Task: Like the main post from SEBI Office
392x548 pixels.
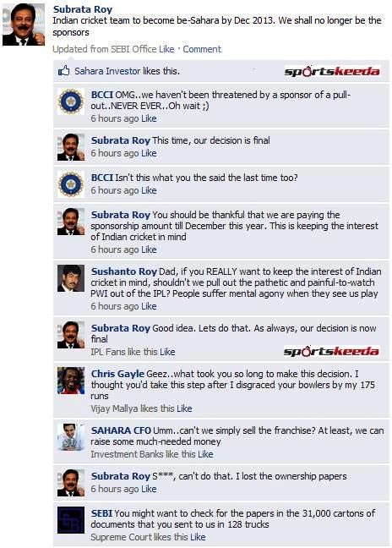Action: coord(166,49)
